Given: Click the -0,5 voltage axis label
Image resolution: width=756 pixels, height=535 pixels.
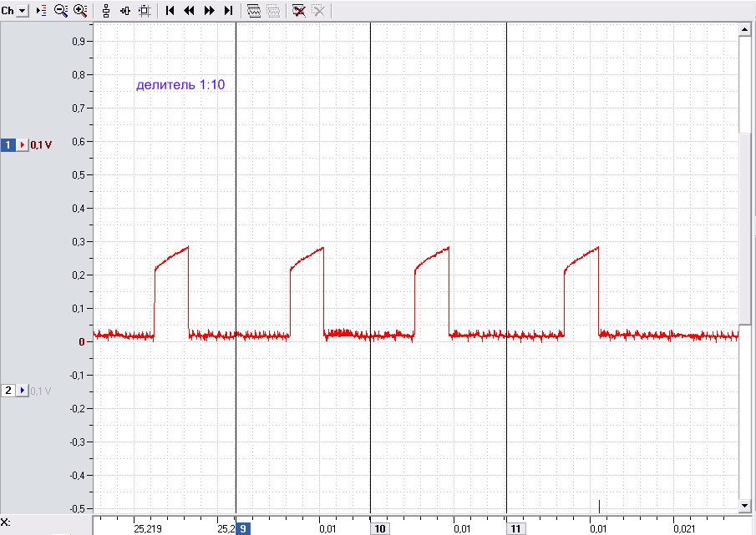Looking at the screenshot, I should point(77,508).
